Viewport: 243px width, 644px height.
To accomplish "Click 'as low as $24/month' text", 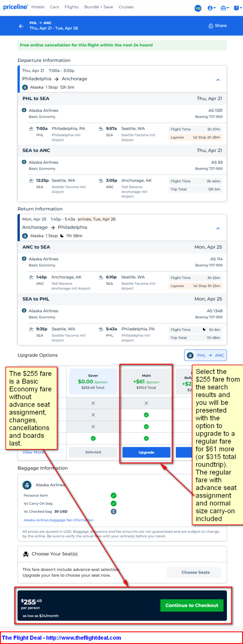I will click(41, 616).
